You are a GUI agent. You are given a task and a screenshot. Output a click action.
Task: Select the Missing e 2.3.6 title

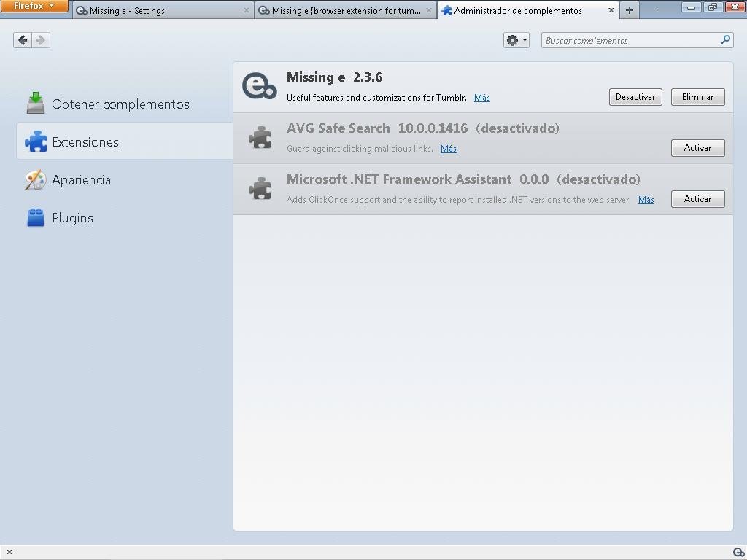coord(334,77)
